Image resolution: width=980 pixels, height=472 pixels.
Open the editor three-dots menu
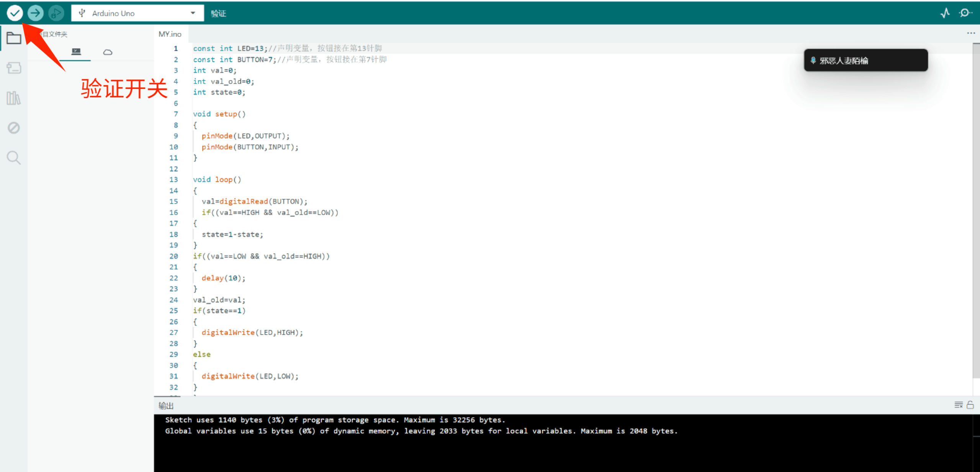coord(970,33)
